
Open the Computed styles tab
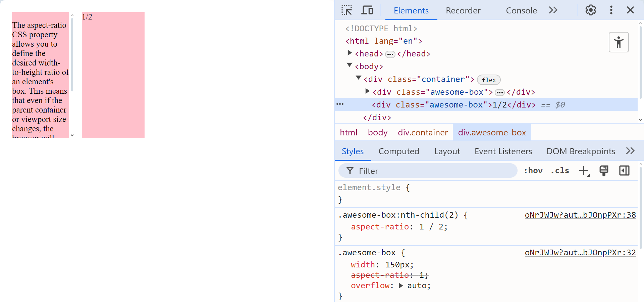399,152
